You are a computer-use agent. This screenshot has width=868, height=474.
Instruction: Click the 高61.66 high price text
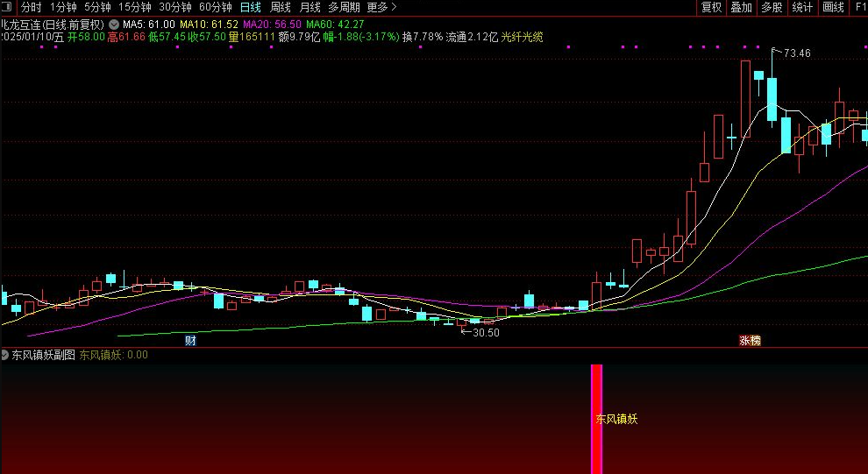(126, 37)
